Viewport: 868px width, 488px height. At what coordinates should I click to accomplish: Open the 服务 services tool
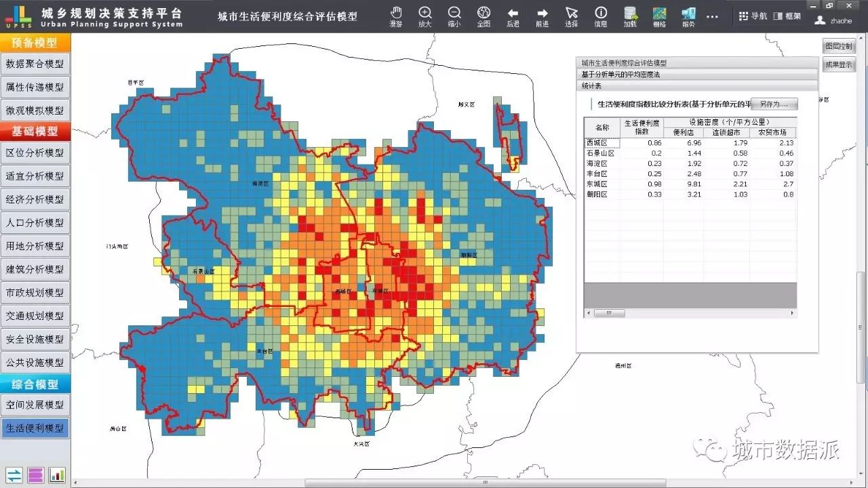click(x=688, y=16)
